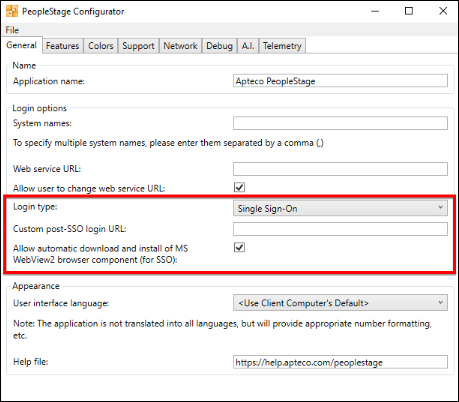Open the A.I. tab
Screen dimensions: 459x402
tap(248, 46)
